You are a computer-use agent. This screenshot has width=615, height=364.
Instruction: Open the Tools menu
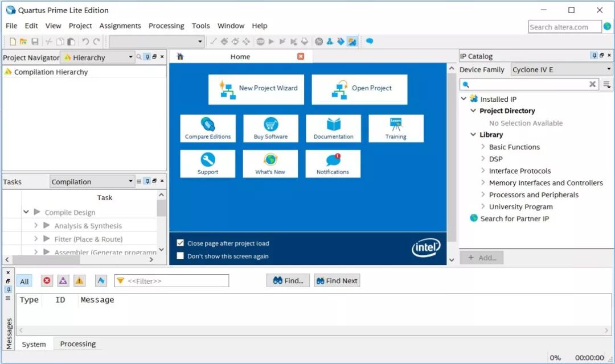[x=201, y=26]
